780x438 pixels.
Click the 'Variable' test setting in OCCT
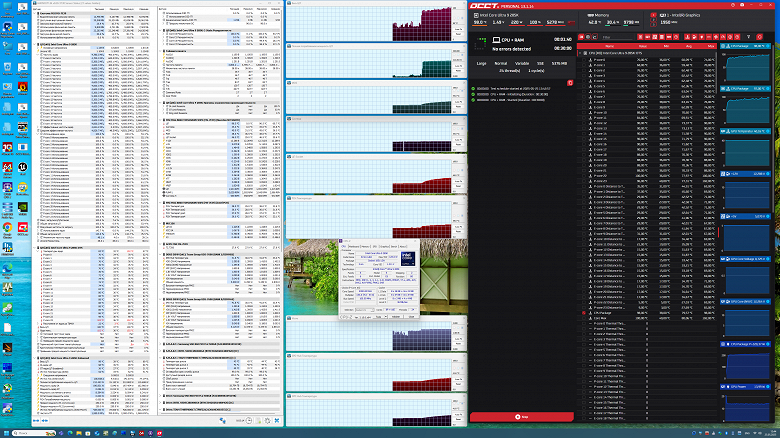click(522, 63)
